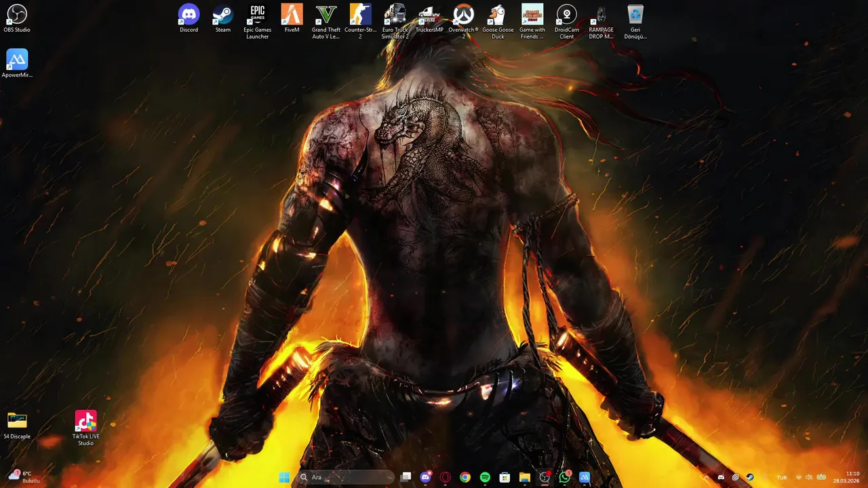Select the DroidCam Client shortcut
This screenshot has width=868, height=488.
566,22
